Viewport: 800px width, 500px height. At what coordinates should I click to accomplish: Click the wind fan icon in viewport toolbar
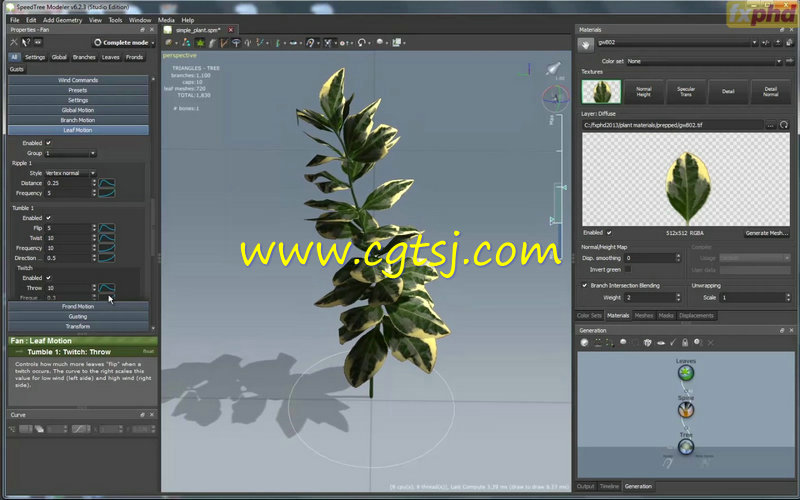(x=328, y=43)
